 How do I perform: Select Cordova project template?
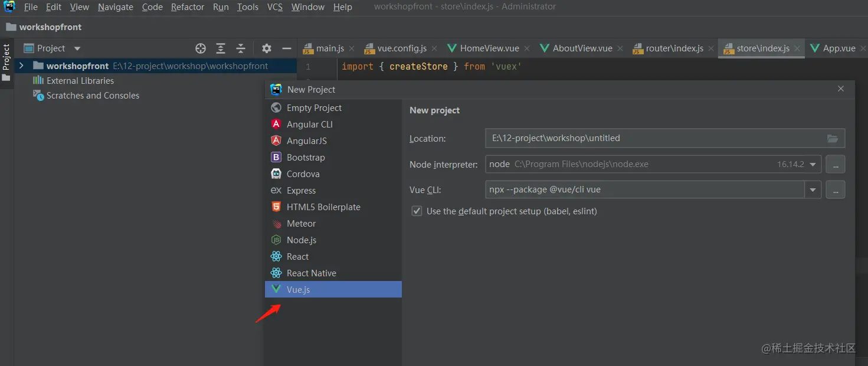tap(333, 174)
